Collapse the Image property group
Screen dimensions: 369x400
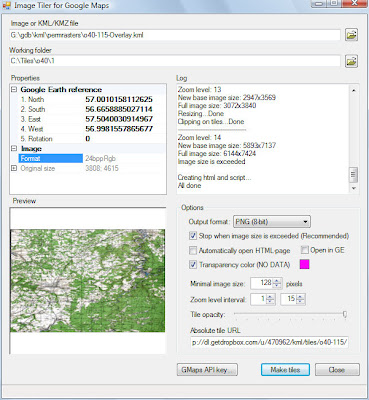(14, 149)
